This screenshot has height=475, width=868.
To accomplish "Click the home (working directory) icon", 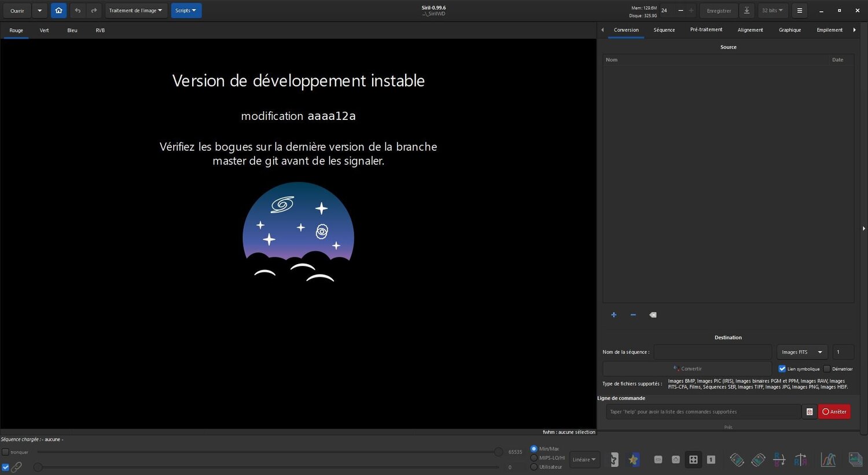I will pyautogui.click(x=58, y=10).
